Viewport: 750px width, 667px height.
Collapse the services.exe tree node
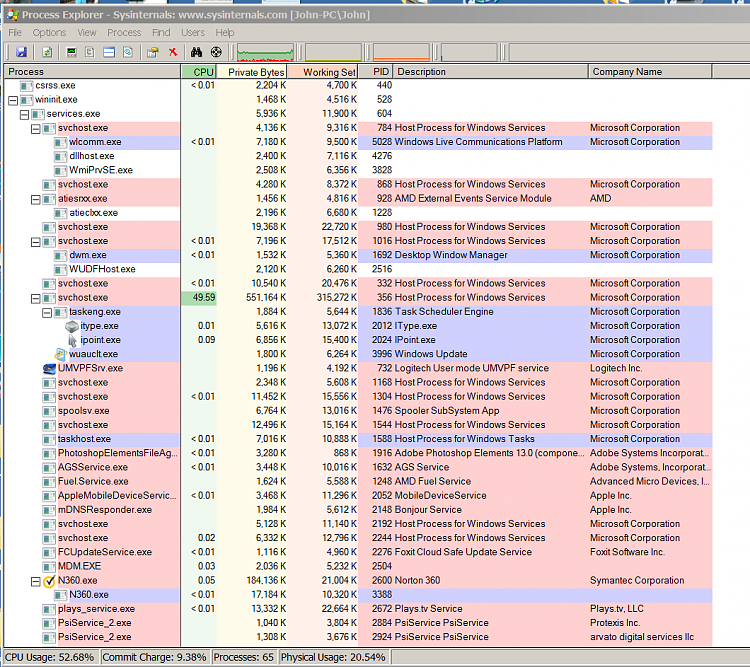(x=24, y=115)
